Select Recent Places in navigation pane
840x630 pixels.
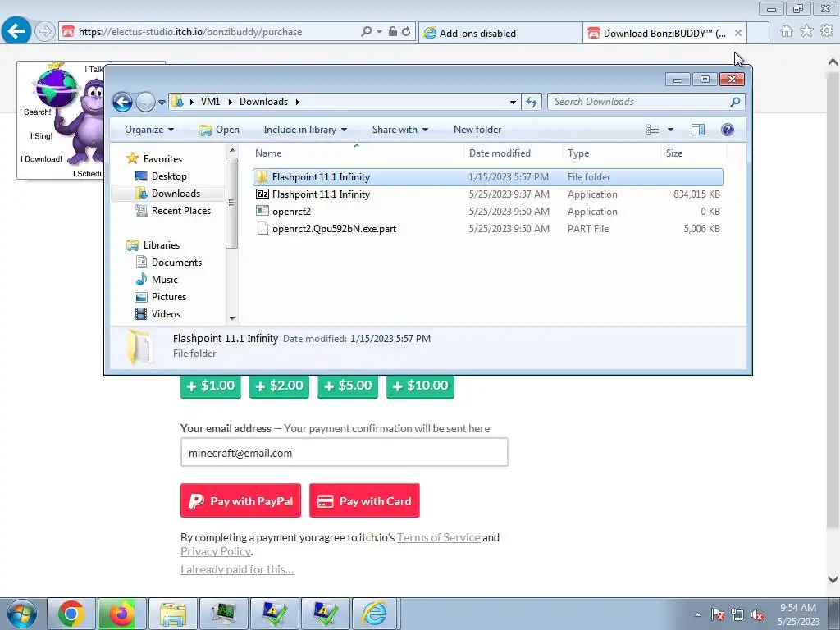pos(181,211)
